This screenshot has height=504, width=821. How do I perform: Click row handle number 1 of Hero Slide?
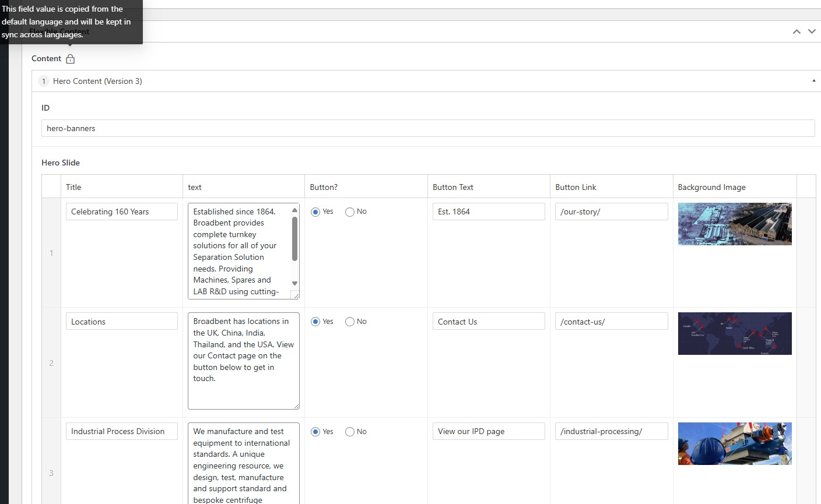(x=51, y=253)
